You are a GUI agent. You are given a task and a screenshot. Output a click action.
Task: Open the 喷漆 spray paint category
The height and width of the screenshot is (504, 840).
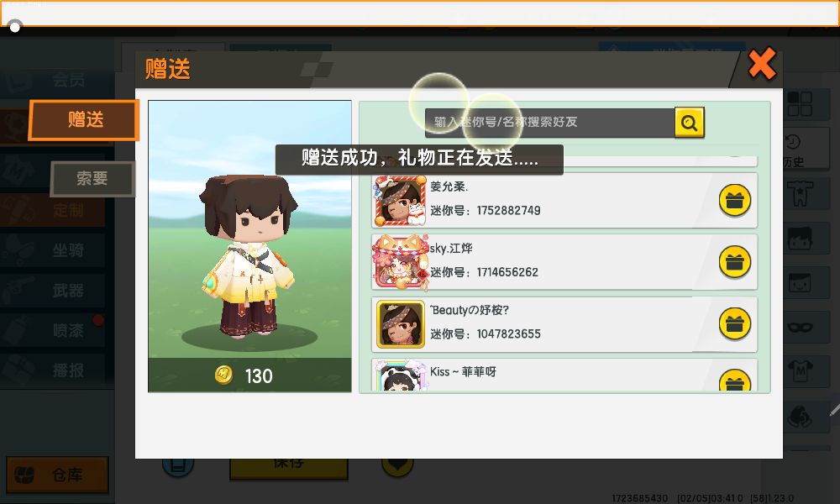pos(54,330)
